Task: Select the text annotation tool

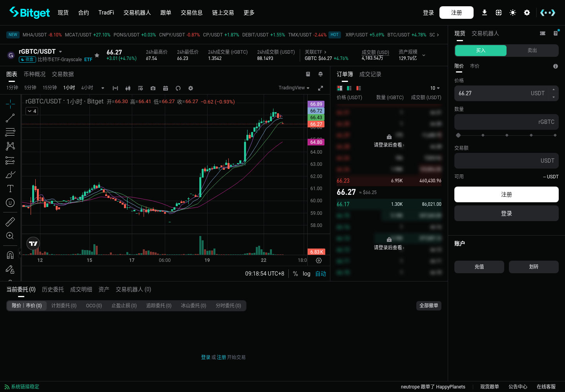Action: pos(10,188)
